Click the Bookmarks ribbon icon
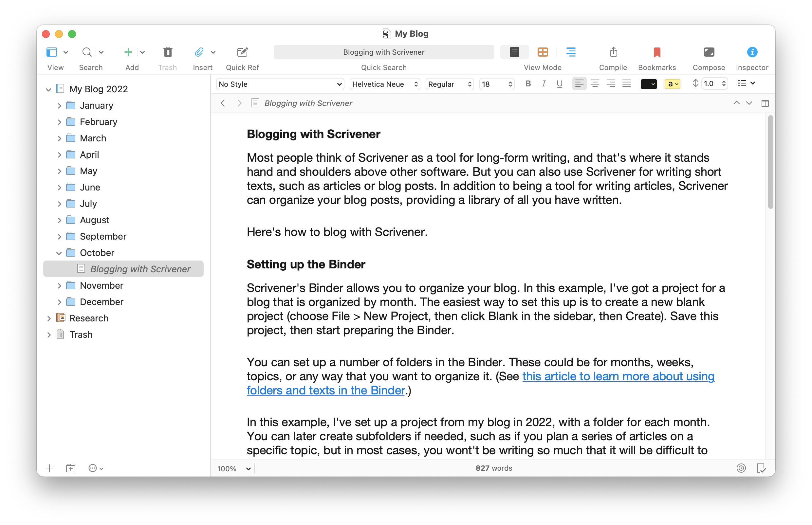The image size is (812, 525). 656,52
